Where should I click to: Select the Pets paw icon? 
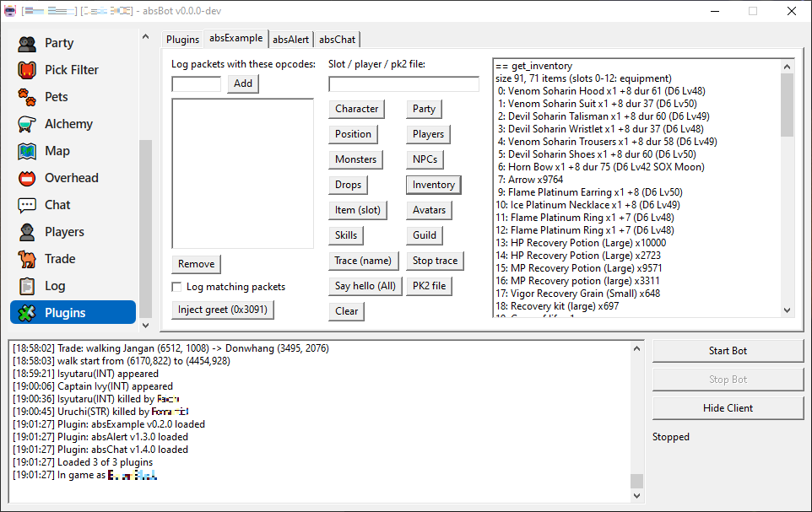coord(27,97)
